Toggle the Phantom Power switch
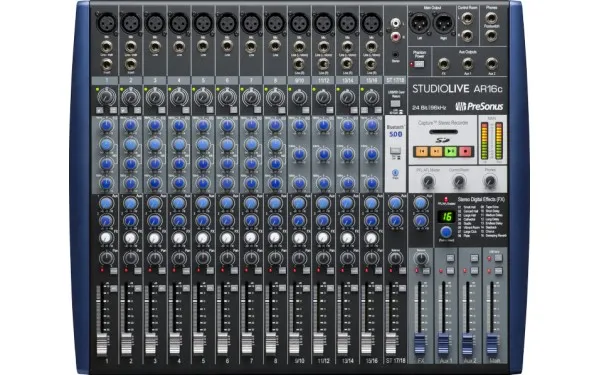 tap(419, 64)
